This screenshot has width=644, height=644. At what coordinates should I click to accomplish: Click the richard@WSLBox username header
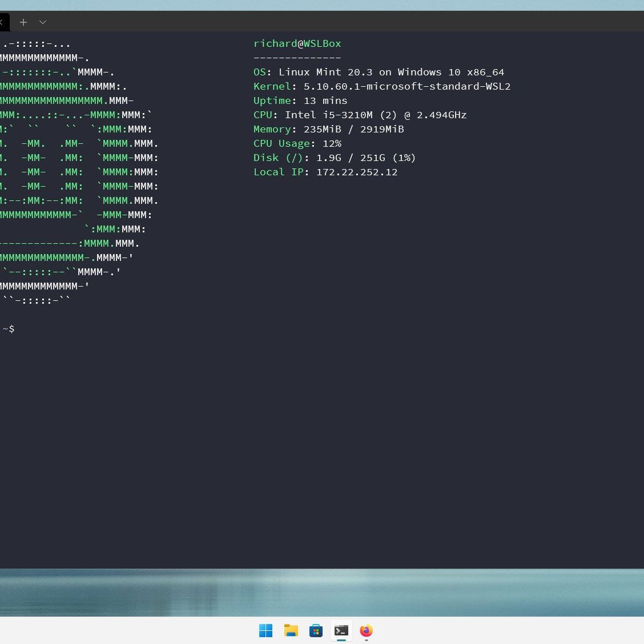(297, 43)
